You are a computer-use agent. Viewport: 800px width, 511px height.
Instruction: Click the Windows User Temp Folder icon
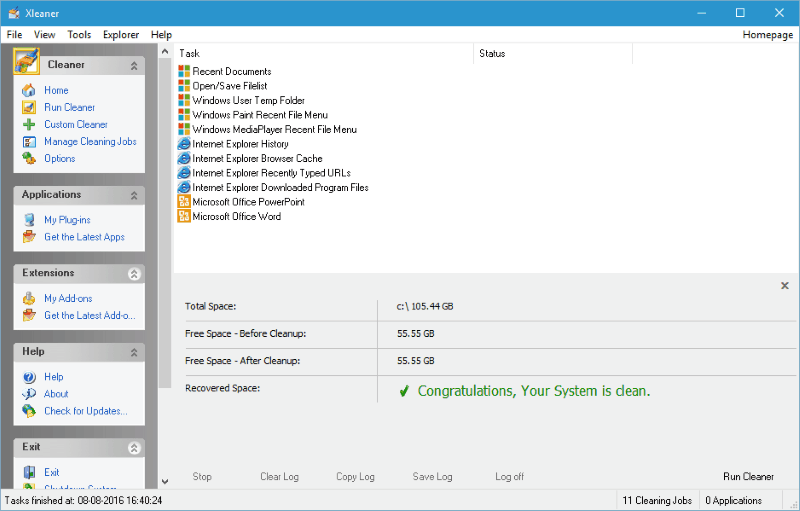184,100
